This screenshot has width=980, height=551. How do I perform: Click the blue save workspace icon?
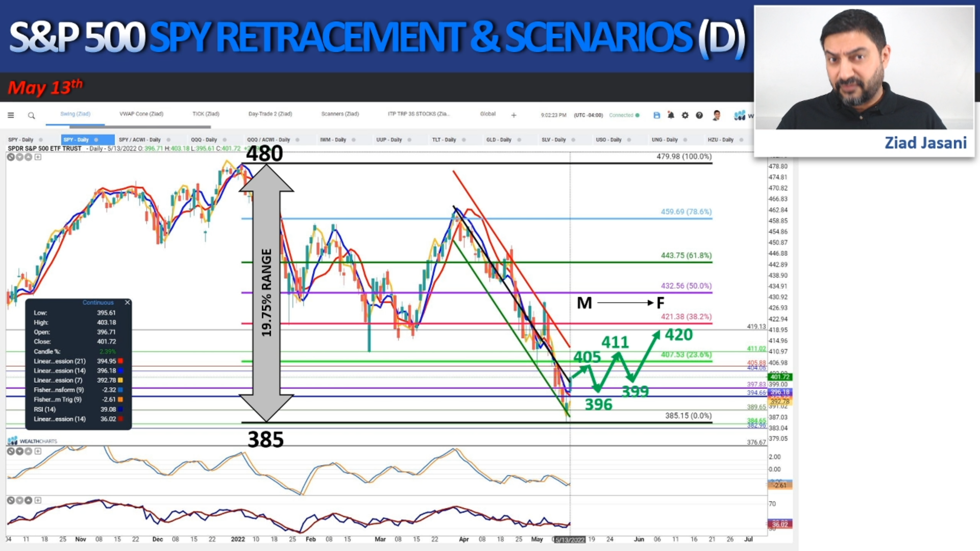657,115
